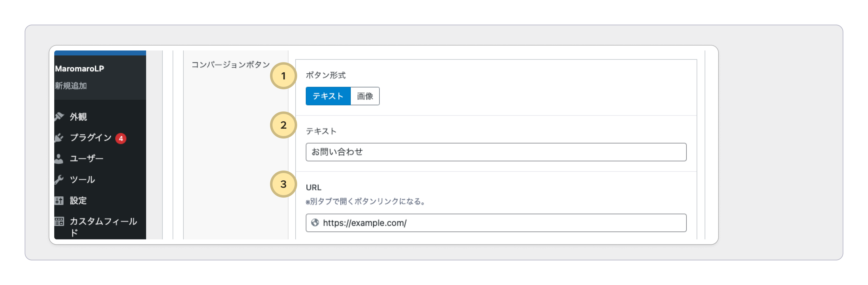Open the 設定 menu label
Viewport: 868px width, 285px height.
click(x=79, y=201)
